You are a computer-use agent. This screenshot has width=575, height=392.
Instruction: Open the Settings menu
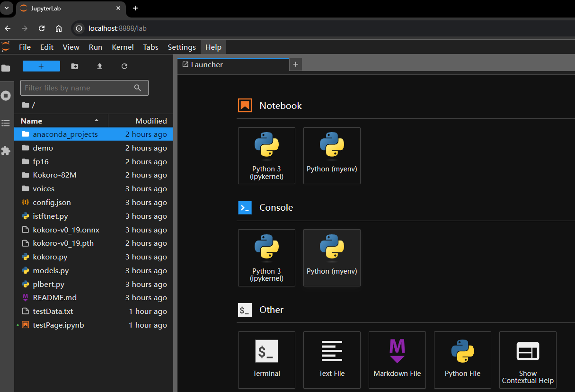[x=181, y=47]
